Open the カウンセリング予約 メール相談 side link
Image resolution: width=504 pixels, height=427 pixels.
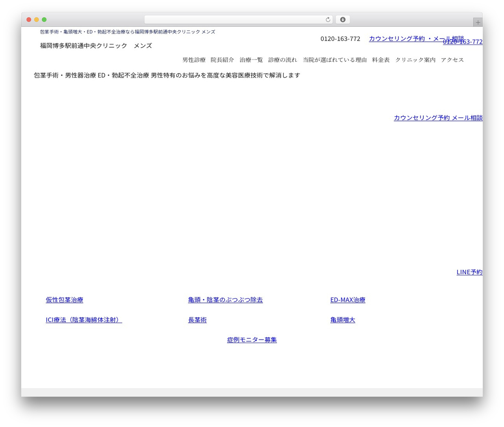tap(438, 118)
